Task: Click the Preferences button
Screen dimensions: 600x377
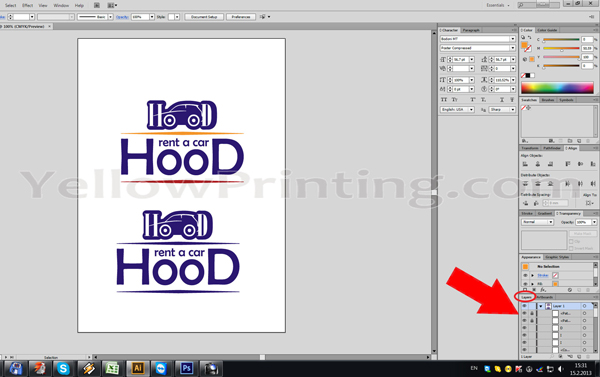Action: pyautogui.click(x=241, y=17)
